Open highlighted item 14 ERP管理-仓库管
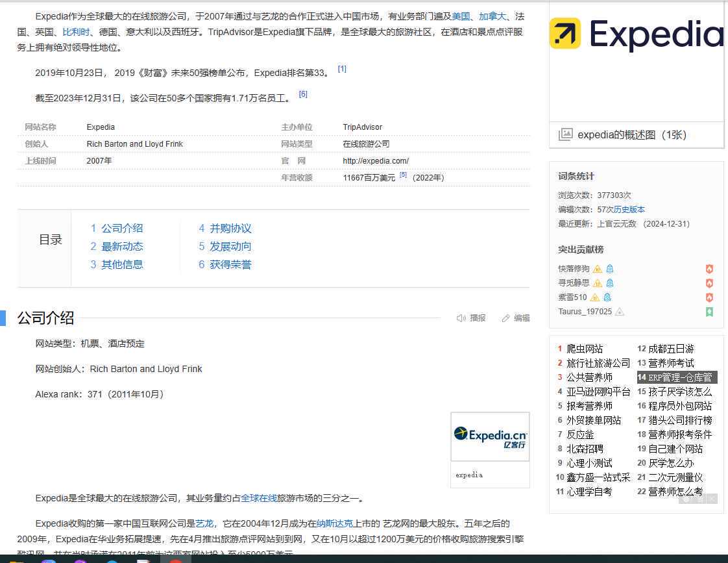This screenshot has width=728, height=563. pos(677,377)
